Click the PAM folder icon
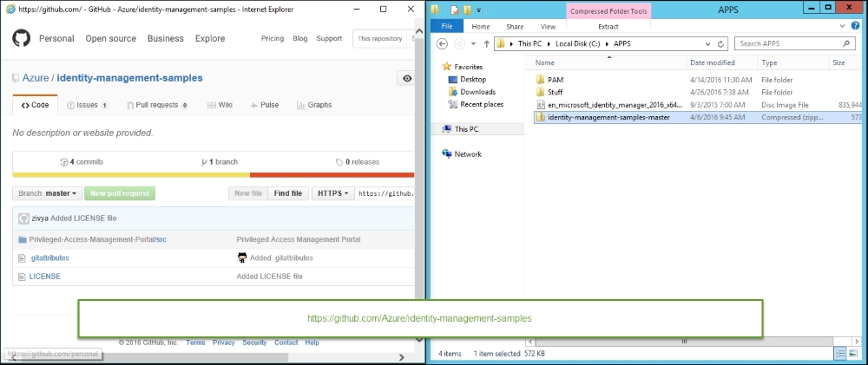Image resolution: width=868 pixels, height=365 pixels. pyautogui.click(x=541, y=80)
